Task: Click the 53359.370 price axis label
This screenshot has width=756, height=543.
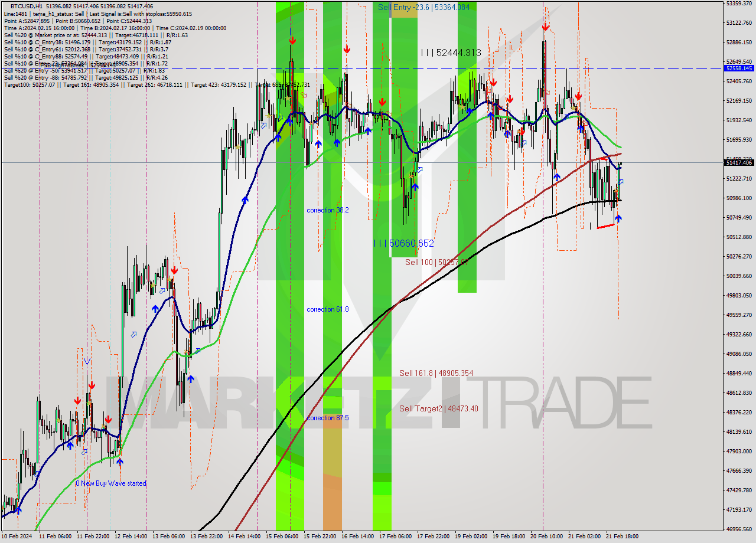Action: (739, 4)
